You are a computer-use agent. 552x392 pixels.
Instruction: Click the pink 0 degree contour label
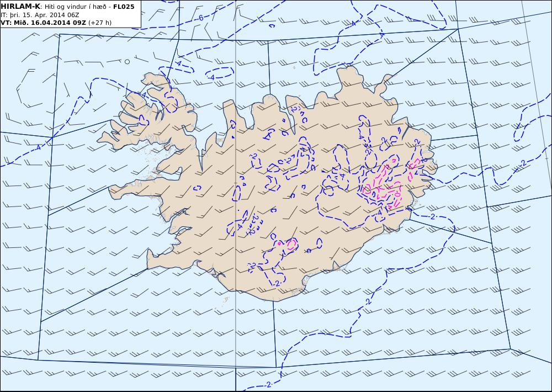pyautogui.click(x=397, y=194)
